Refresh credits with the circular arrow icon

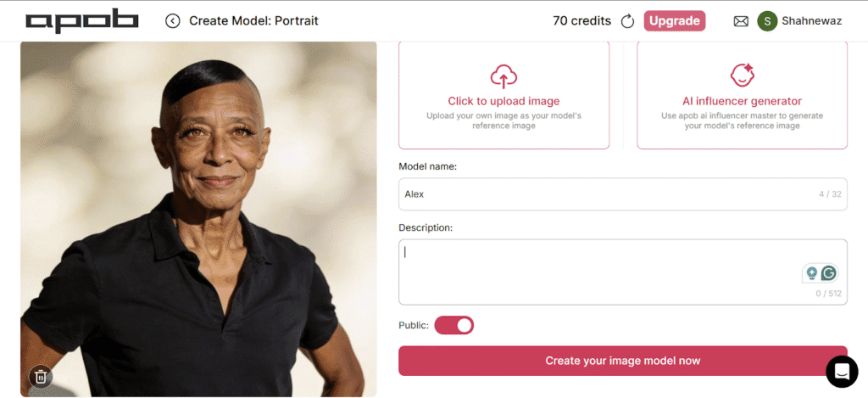tap(628, 21)
